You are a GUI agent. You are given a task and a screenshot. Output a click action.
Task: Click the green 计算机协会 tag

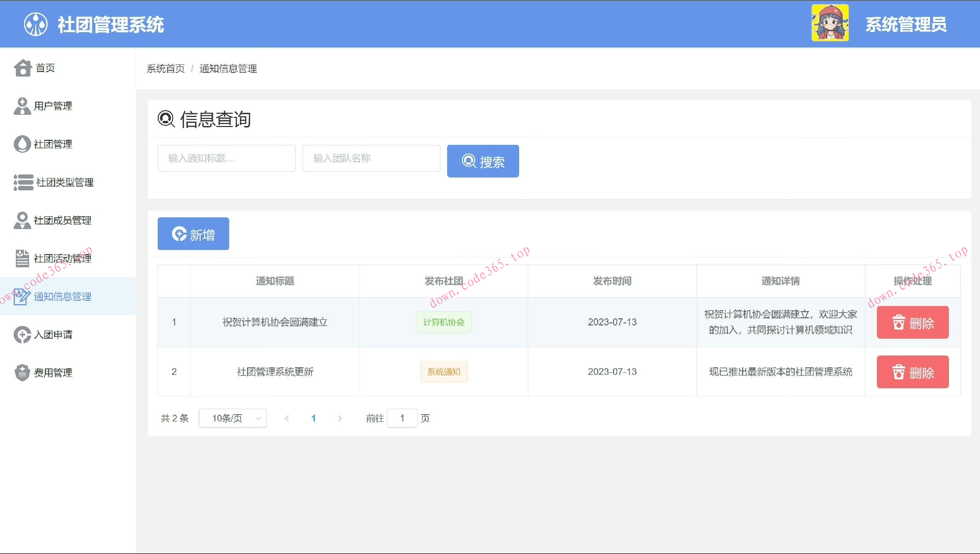click(444, 322)
